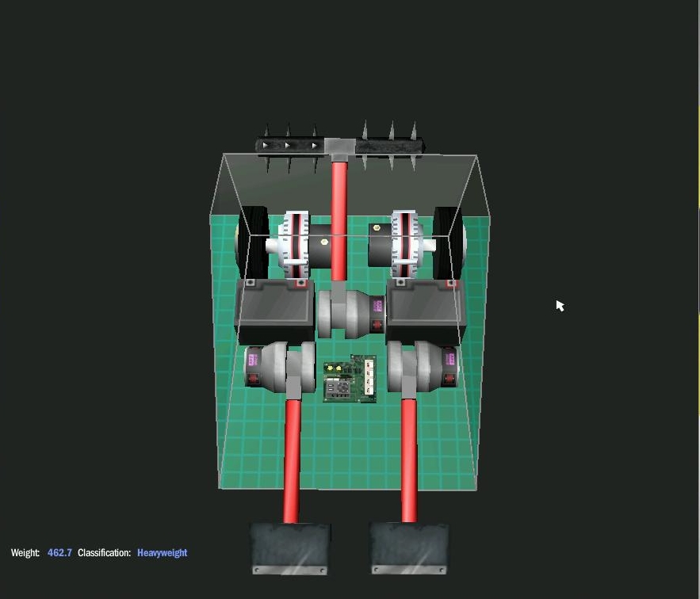Click the Weight label
Screen dimensions: 700x599
pos(25,553)
